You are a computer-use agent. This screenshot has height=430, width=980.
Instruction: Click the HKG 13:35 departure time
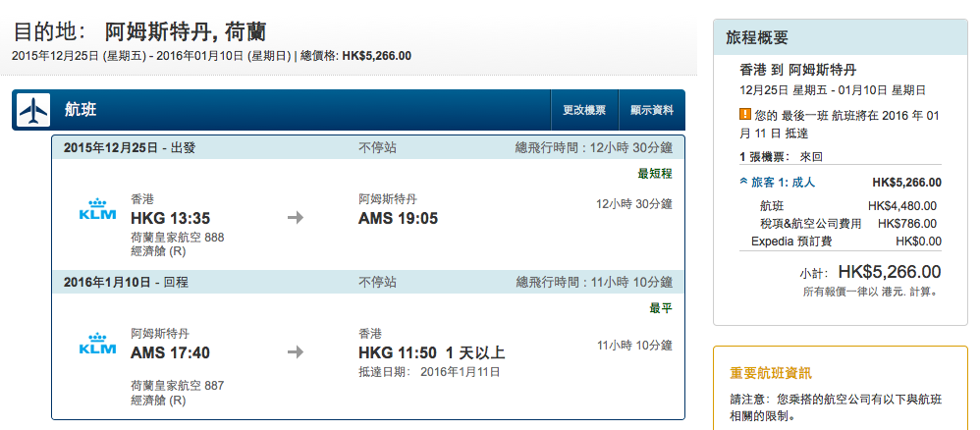click(170, 218)
